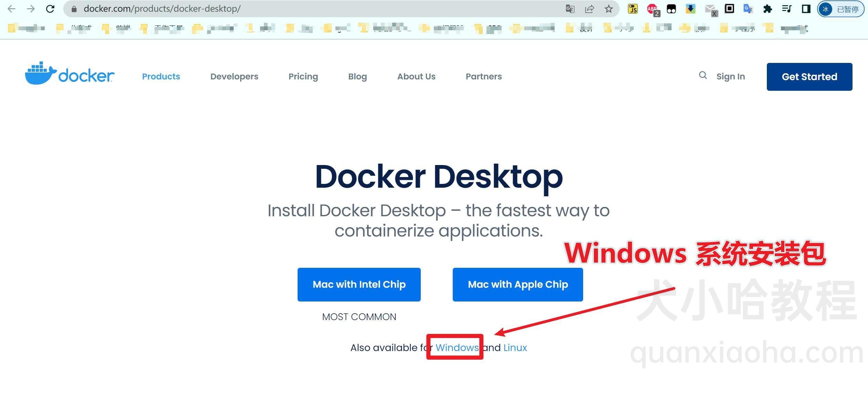Viewport: 868px width, 395px height.
Task: Open the Windows download link
Action: tap(455, 348)
